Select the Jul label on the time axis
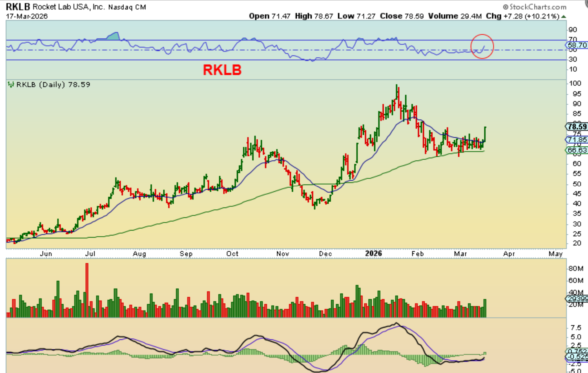 [x=90, y=253]
